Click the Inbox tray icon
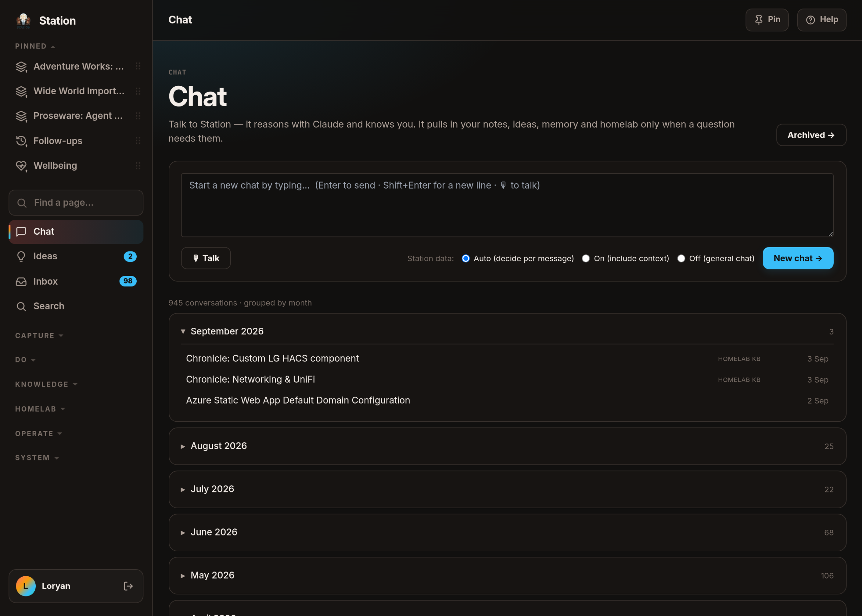The height and width of the screenshot is (616, 862). point(21,282)
